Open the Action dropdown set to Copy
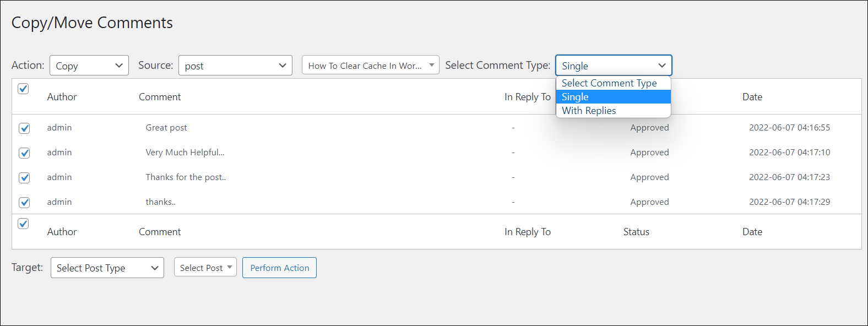 [x=89, y=66]
